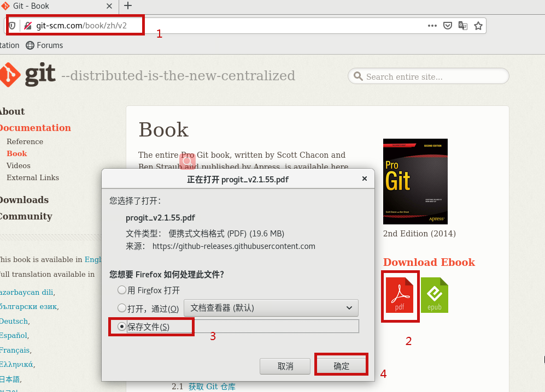
Task: Click the git wordmark text
Action: (40, 74)
